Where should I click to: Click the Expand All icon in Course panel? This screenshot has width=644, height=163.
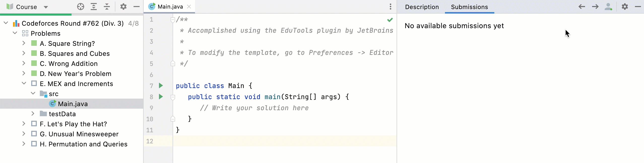click(94, 7)
